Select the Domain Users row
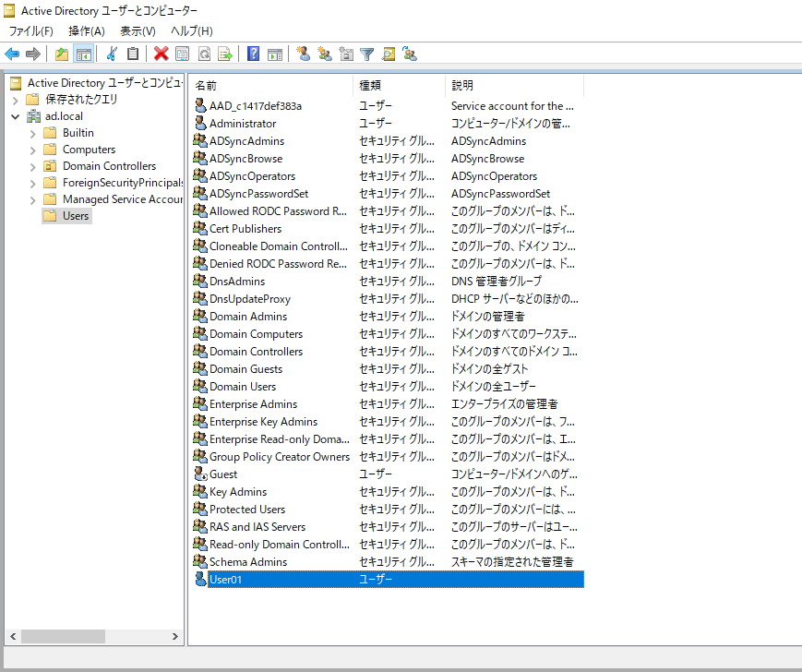 pyautogui.click(x=388, y=387)
